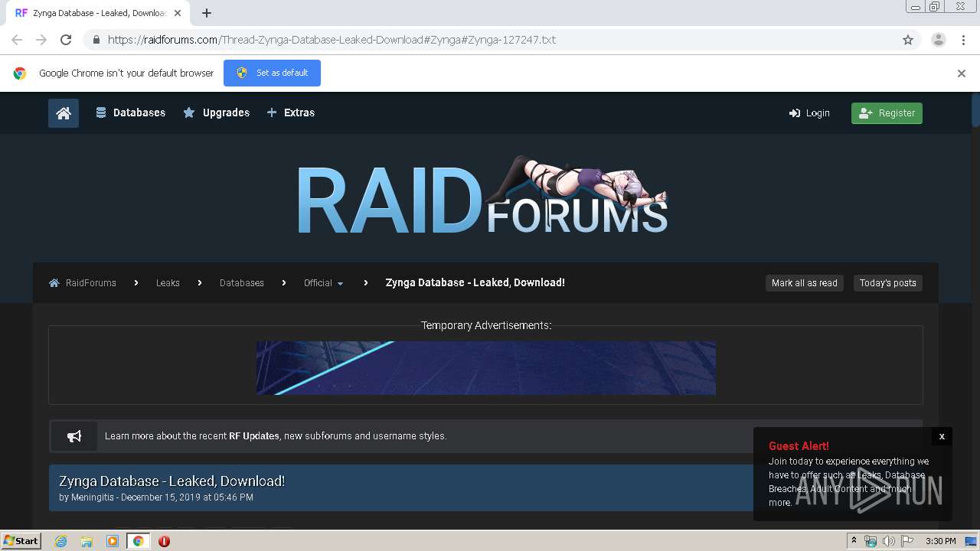Open the RF Updates link
This screenshot has width=980, height=551.
coord(253,436)
